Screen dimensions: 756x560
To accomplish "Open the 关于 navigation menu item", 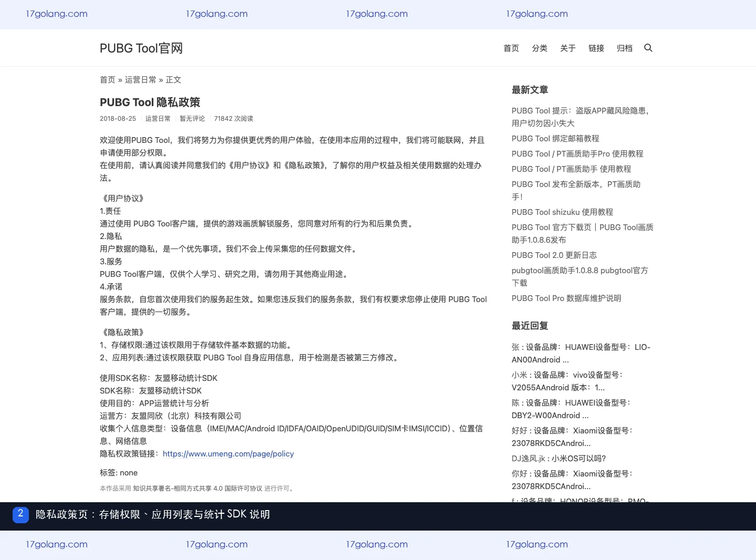I will (568, 48).
